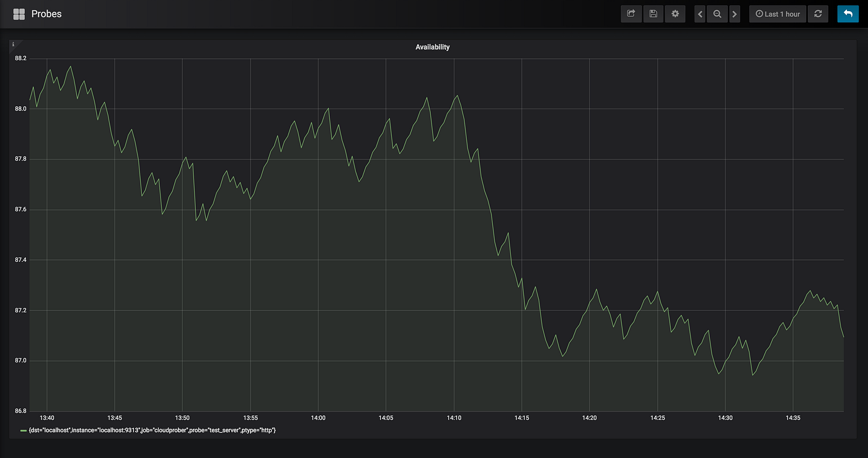868x458 pixels.
Task: Save the dashboard with the floppy disk icon
Action: (x=653, y=14)
